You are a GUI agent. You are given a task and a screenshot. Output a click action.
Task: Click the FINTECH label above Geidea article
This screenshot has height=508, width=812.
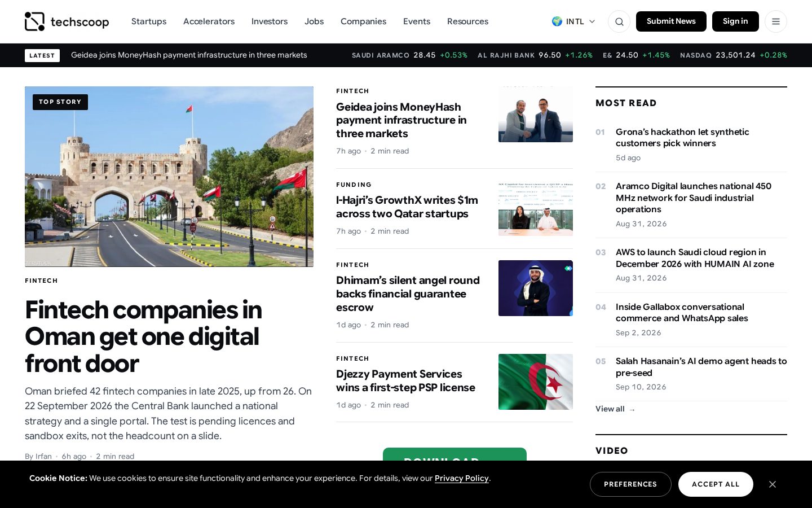pos(352,91)
